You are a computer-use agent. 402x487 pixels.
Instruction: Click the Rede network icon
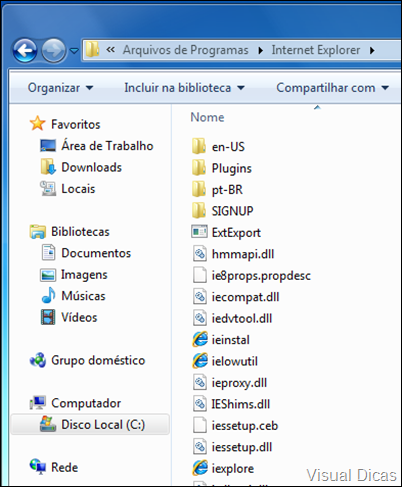[x=38, y=467]
